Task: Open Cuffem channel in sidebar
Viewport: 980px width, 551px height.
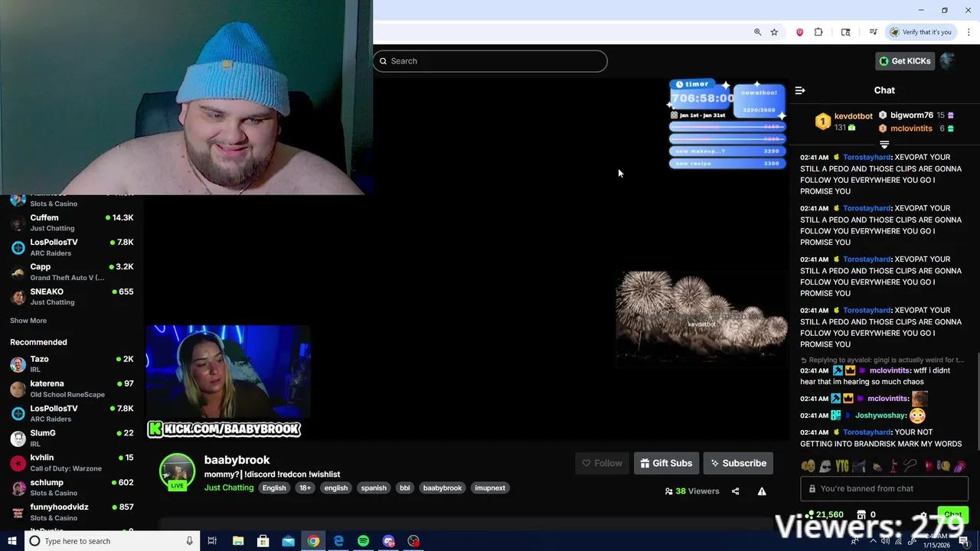Action: pos(73,222)
